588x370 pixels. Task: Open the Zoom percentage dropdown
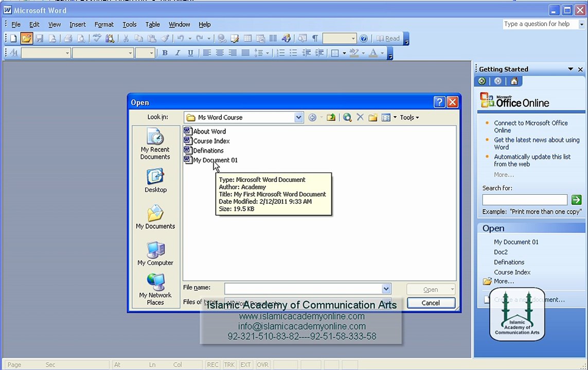(353, 38)
